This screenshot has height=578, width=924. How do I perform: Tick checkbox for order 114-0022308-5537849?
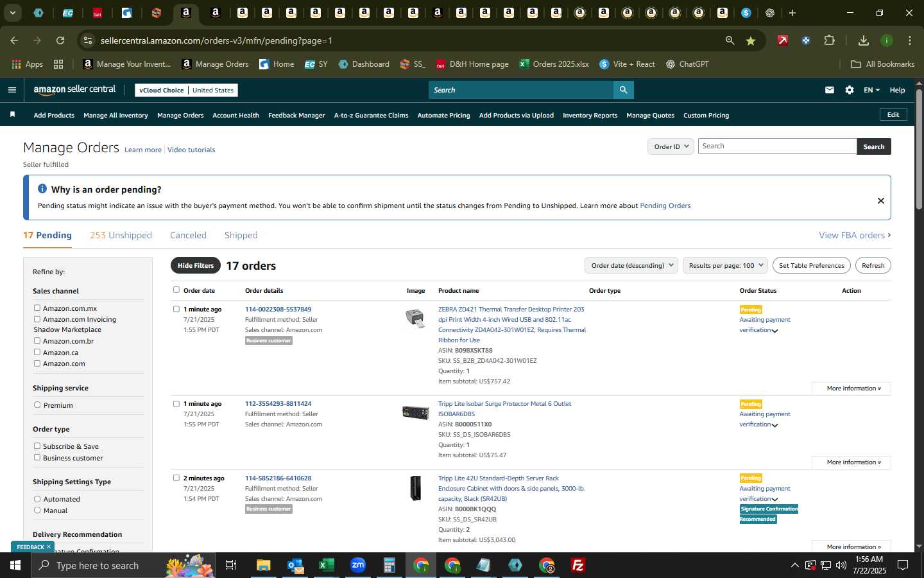(x=176, y=309)
